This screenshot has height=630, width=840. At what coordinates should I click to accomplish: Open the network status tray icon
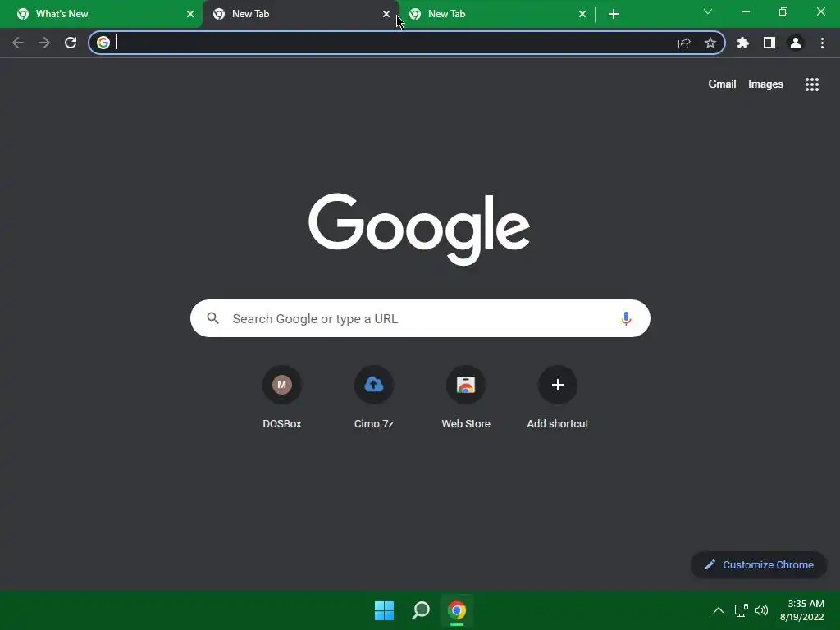pos(742,610)
